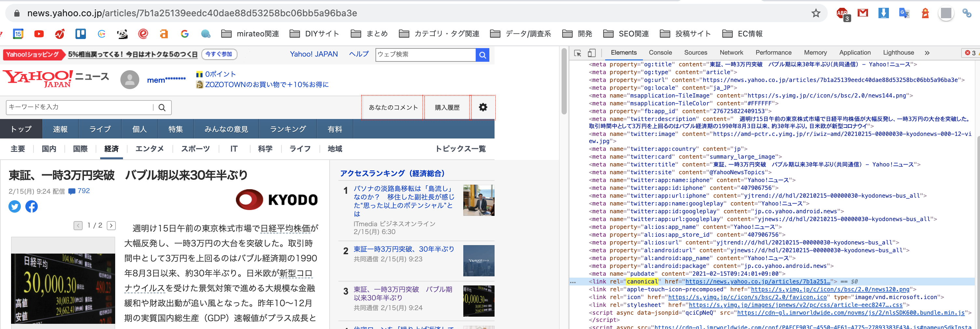980x329 pixels.
Task: Show more DevTools tabs chevron
Action: click(x=927, y=53)
